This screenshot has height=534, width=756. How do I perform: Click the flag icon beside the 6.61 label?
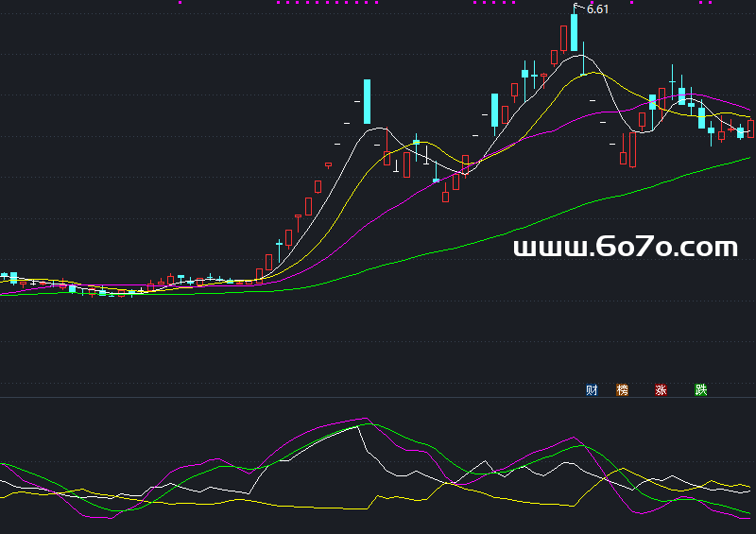click(578, 7)
